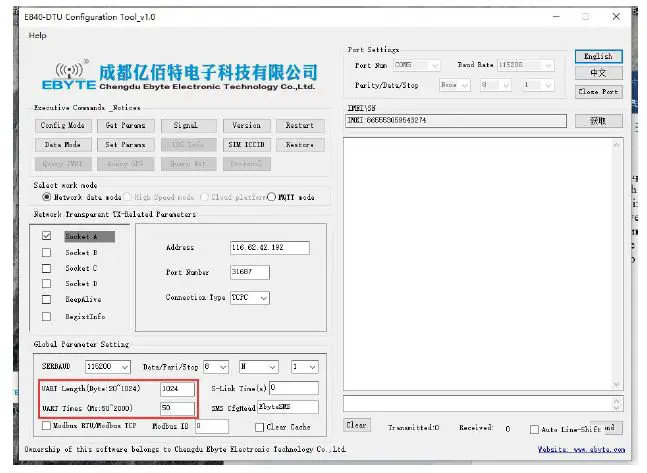Viewport: 647px width, 473px height.
Task: Click the Set Params button
Action: [125, 145]
